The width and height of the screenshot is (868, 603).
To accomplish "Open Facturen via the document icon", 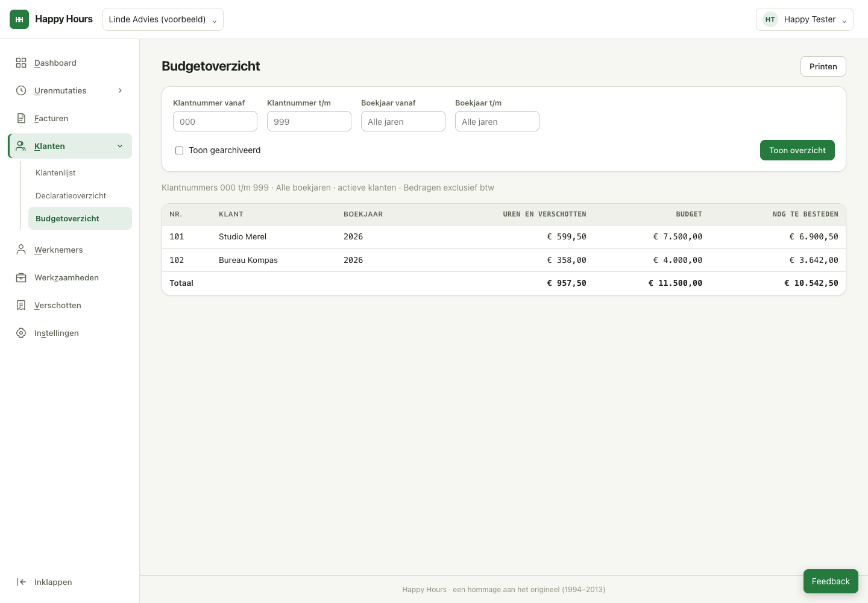I will (x=21, y=118).
